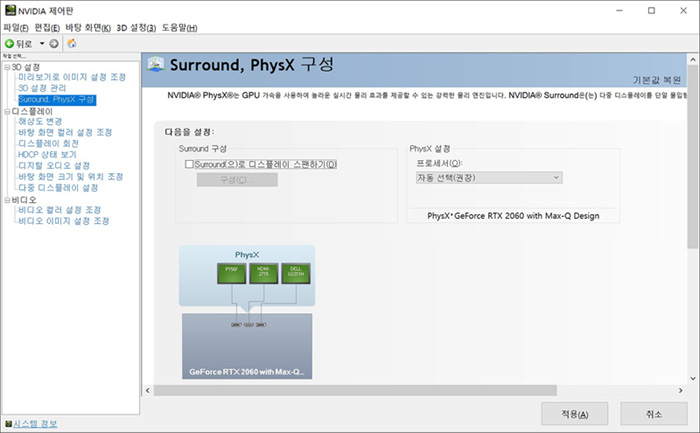The height and width of the screenshot is (433, 700).
Task: Click the Surround PhysX page header icon
Action: [156, 65]
